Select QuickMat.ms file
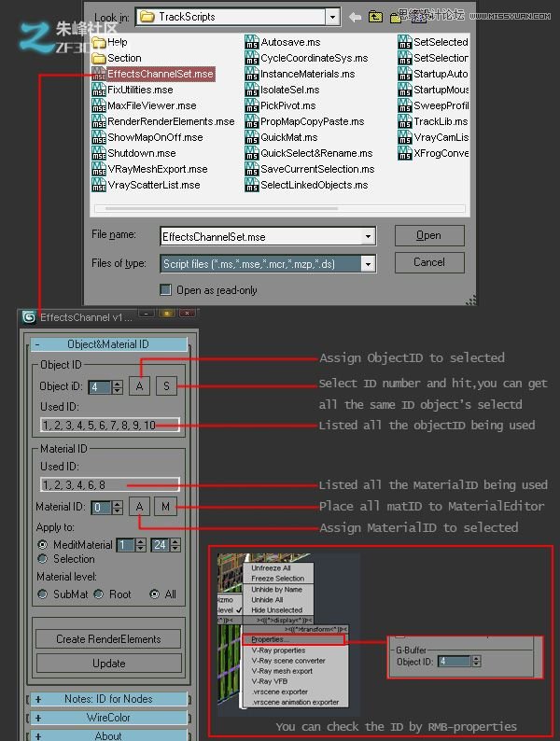Screen dimensions: 560x741 [x=281, y=137]
